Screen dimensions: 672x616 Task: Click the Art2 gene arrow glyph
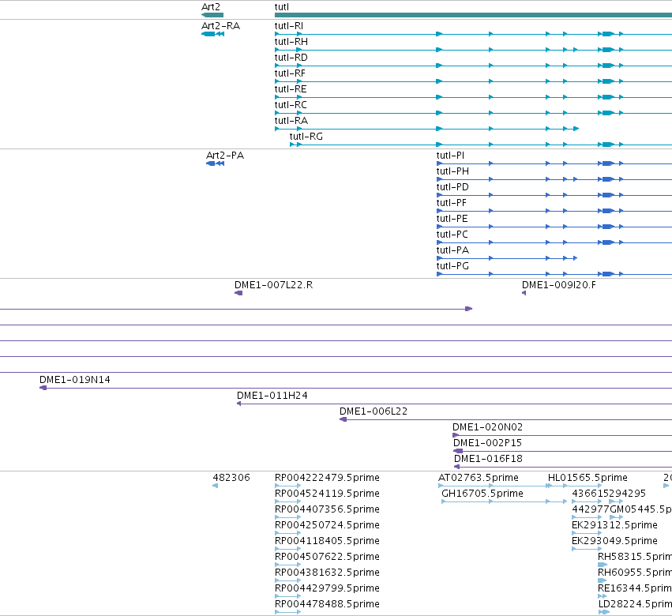pos(212,15)
